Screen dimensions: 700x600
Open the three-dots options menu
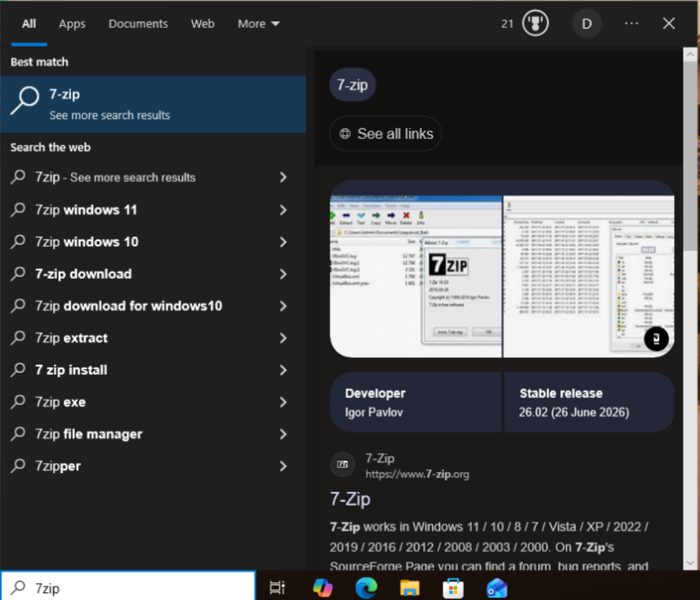pos(631,23)
